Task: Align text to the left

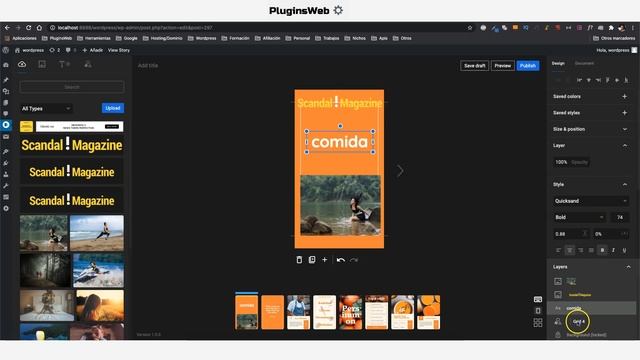Action: click(x=558, y=250)
